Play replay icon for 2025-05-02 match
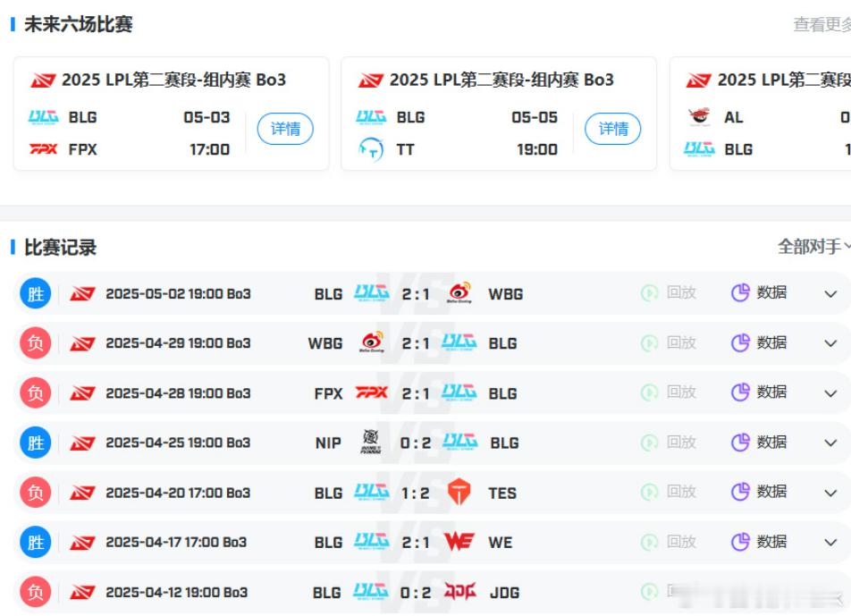This screenshot has width=851, height=616. (x=649, y=293)
